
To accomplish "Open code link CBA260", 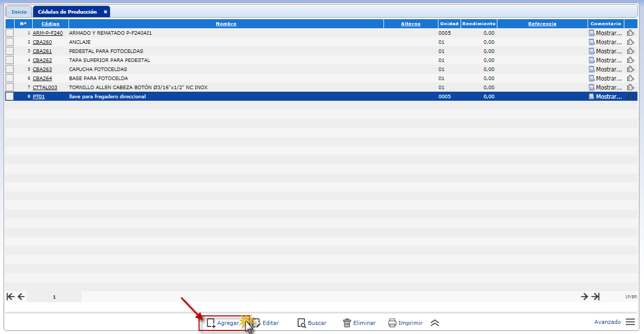I will pyautogui.click(x=42, y=42).
